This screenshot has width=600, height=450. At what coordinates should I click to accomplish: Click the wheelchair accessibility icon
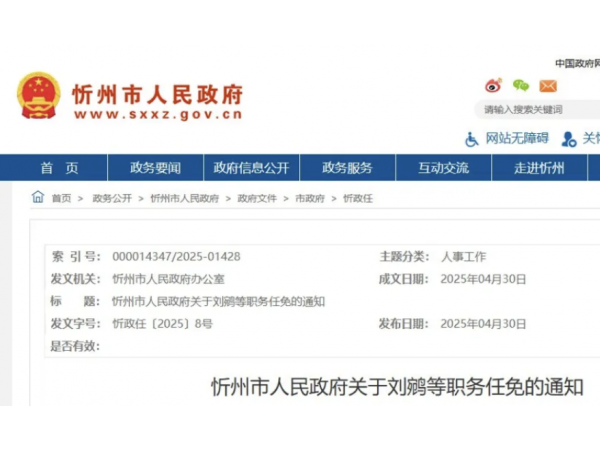pos(472,138)
